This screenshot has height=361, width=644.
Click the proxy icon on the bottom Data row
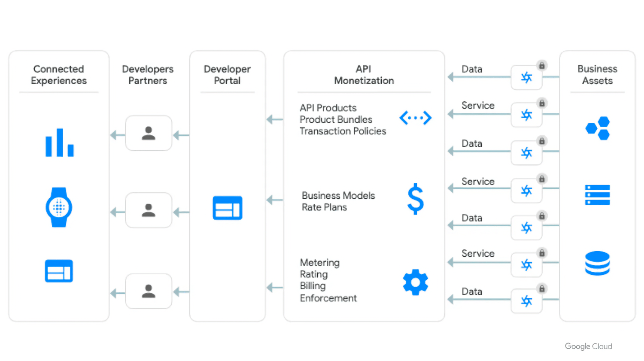[526, 301]
